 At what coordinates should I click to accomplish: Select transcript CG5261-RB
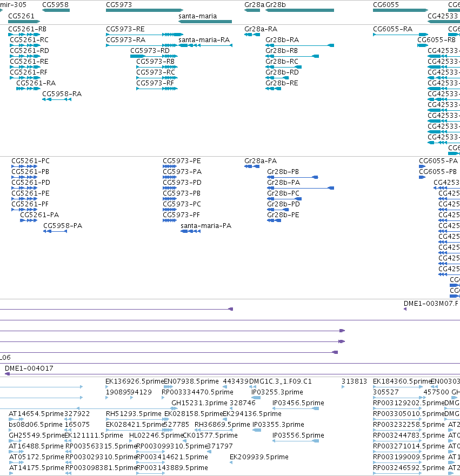[x=24, y=35]
